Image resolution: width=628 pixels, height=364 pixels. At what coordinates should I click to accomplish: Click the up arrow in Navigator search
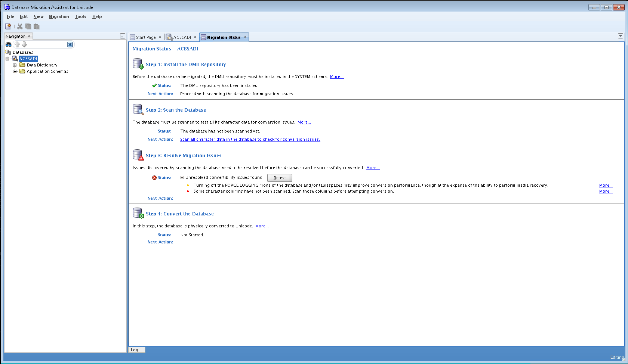(17, 44)
